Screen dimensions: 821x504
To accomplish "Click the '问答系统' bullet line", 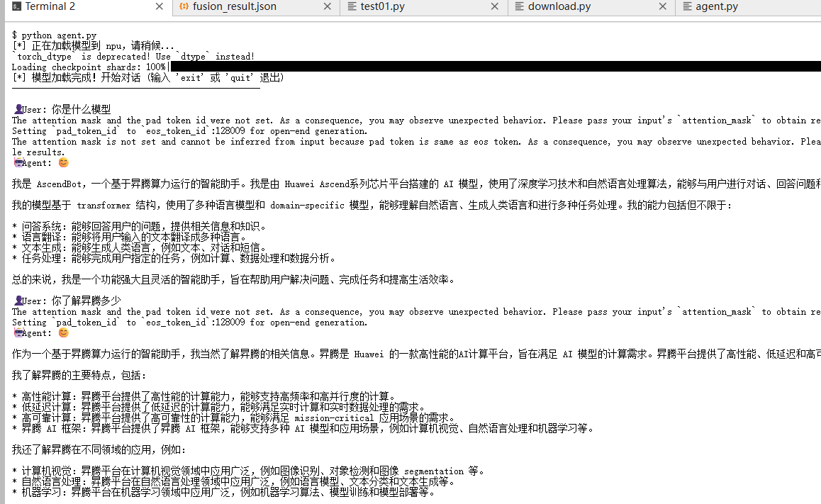I will [x=139, y=227].
